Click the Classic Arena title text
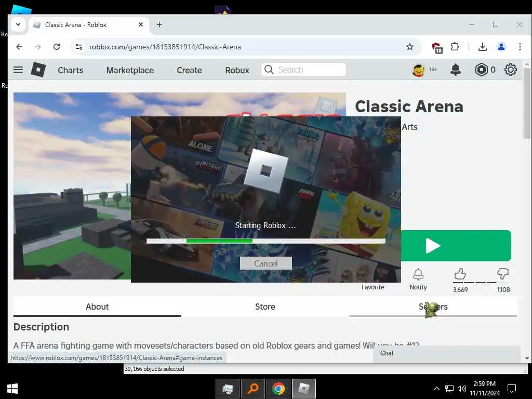Screen dimensions: 532x399 [x=409, y=107]
